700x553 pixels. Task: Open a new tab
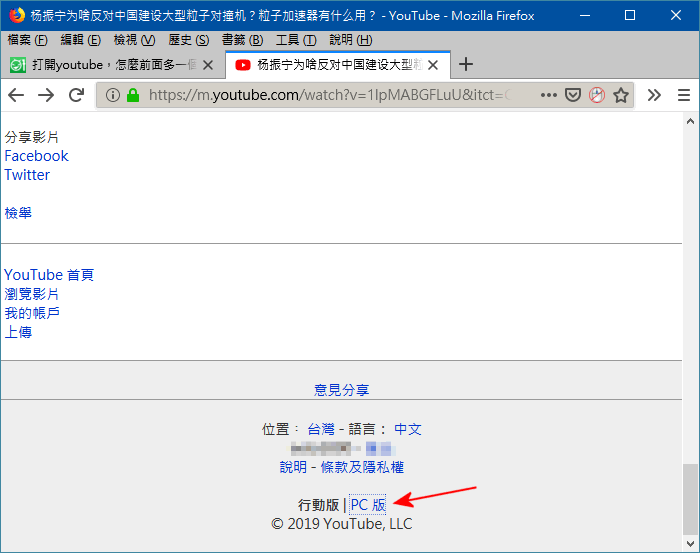tap(466, 64)
